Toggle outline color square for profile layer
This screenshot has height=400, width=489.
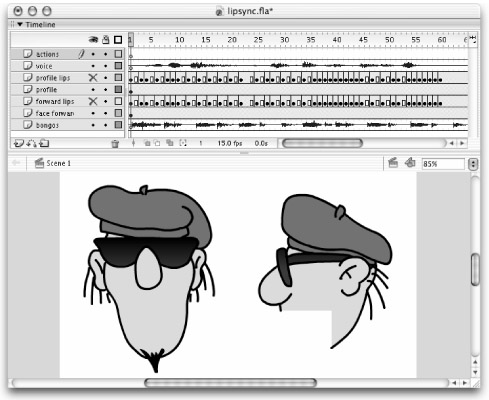(x=118, y=89)
